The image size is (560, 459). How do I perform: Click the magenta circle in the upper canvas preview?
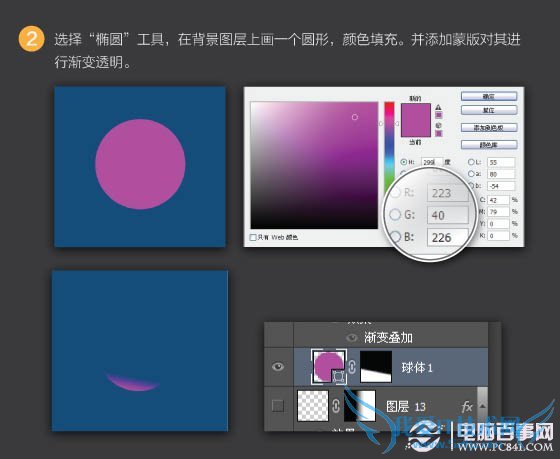coord(140,164)
